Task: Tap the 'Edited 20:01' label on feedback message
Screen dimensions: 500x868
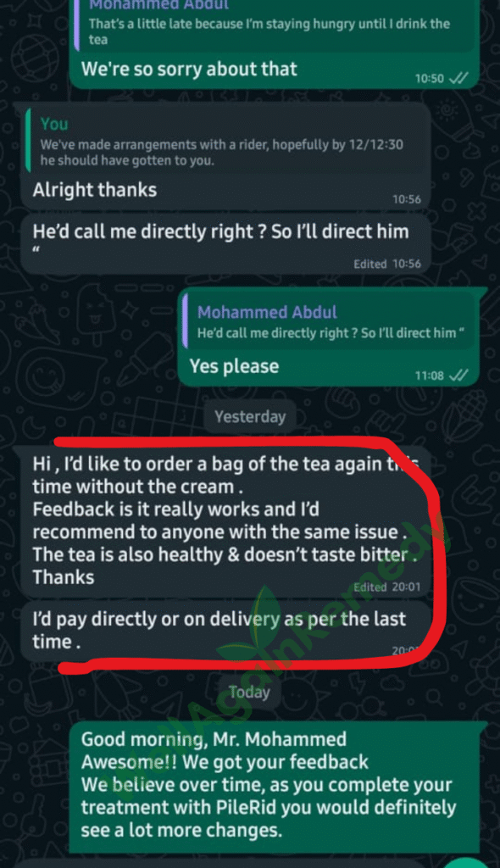Action: point(387,587)
